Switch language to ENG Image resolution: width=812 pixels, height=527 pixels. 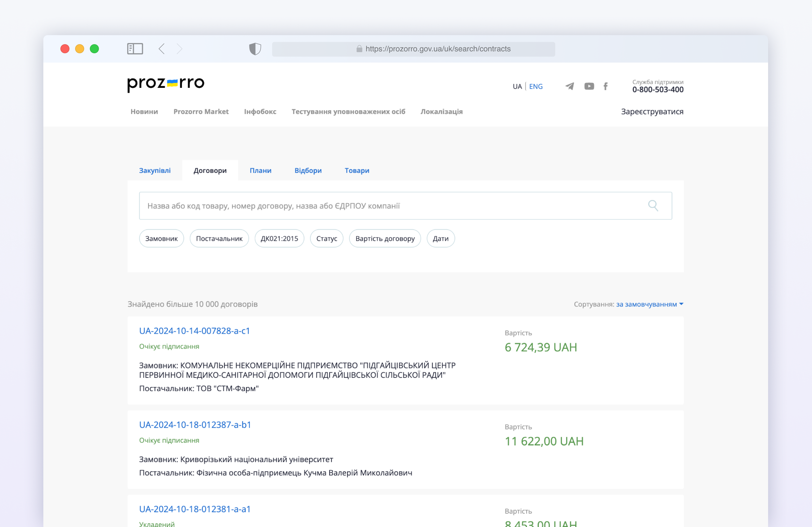(x=536, y=86)
